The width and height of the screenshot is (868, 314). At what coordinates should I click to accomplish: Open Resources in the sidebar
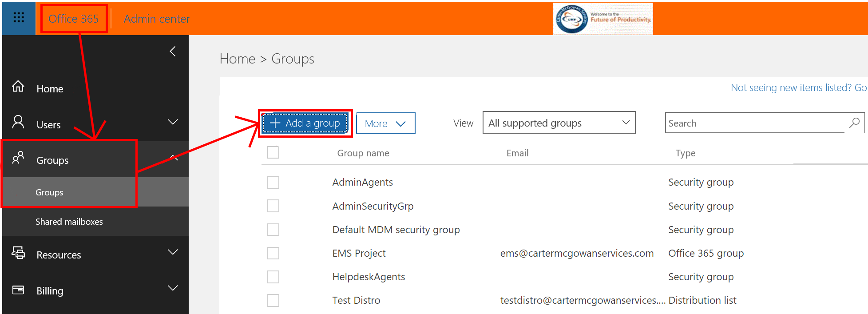click(59, 255)
